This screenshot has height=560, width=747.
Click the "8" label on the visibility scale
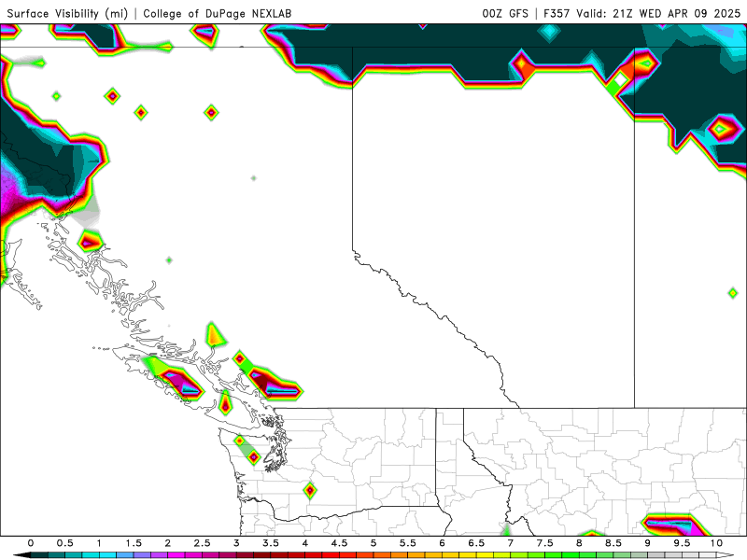click(579, 543)
